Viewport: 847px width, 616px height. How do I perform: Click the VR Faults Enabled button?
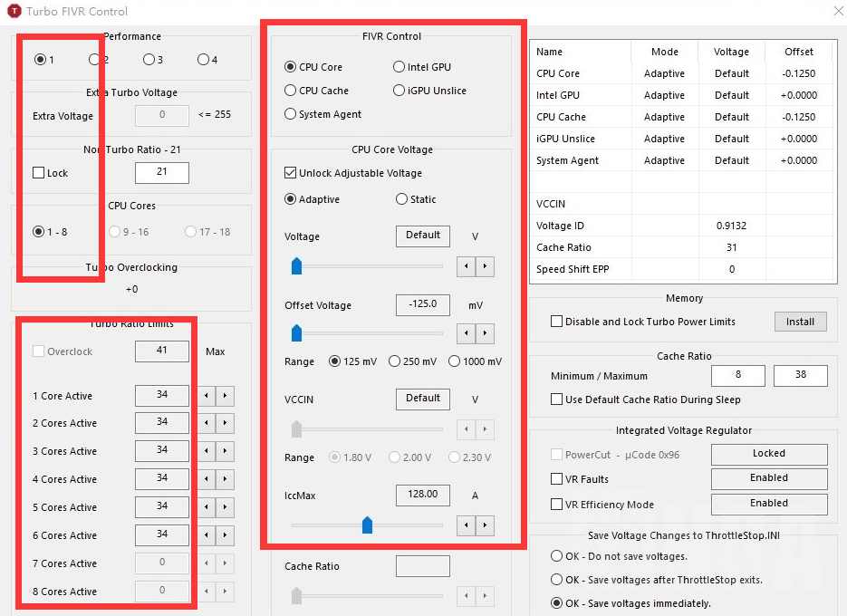click(x=768, y=478)
